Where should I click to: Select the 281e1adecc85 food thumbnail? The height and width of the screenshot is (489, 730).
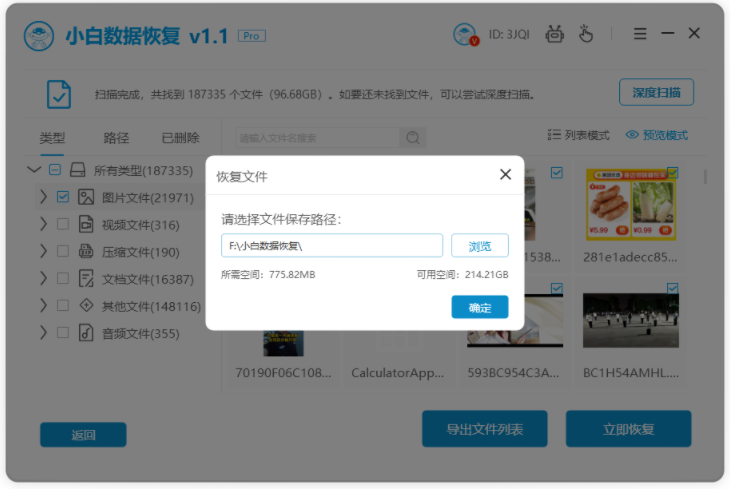[630, 204]
